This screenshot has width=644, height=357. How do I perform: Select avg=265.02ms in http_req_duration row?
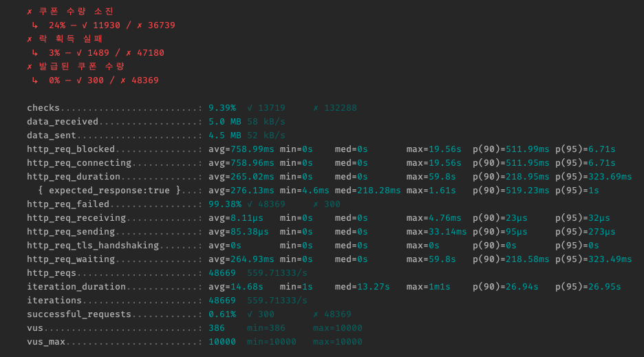241,177
